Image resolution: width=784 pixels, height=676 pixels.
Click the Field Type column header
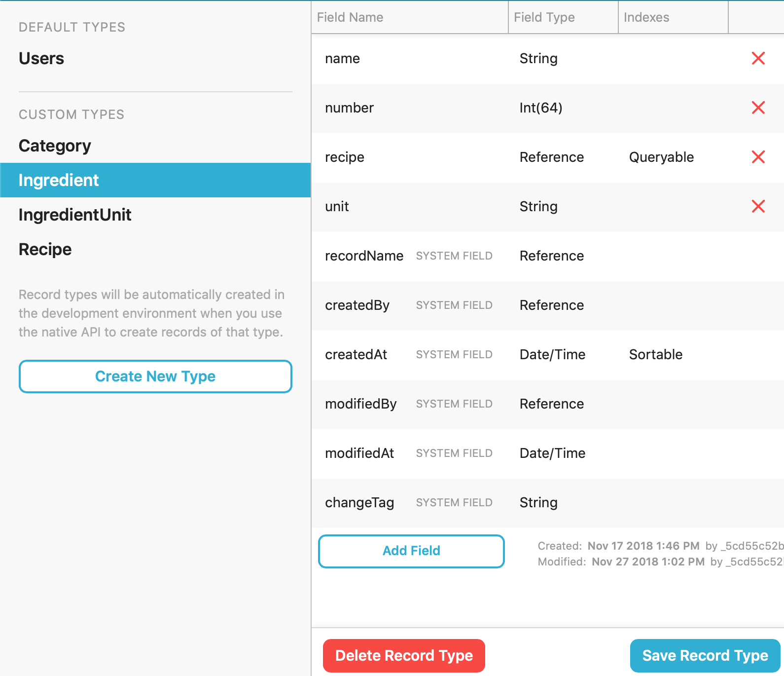tap(544, 17)
